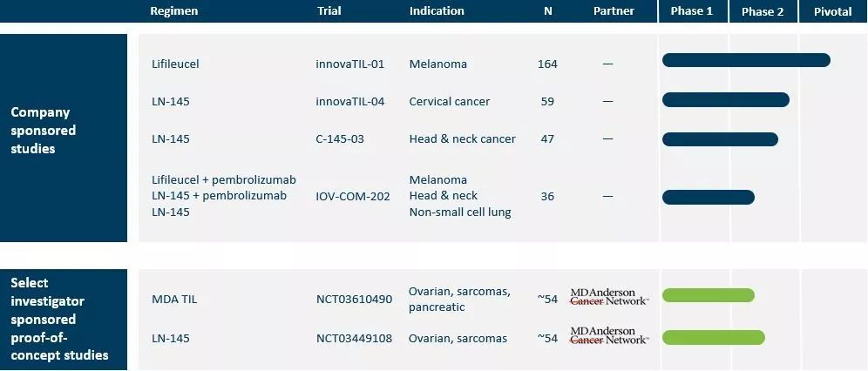Select the Phase 1 column header
The width and height of the screenshot is (868, 371).
click(692, 11)
